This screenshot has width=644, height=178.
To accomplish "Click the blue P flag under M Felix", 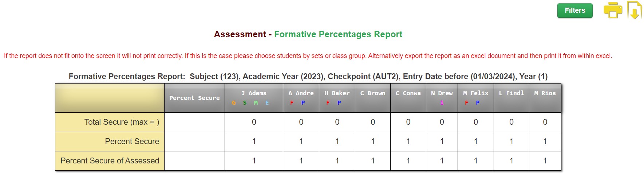I will (x=478, y=103).
